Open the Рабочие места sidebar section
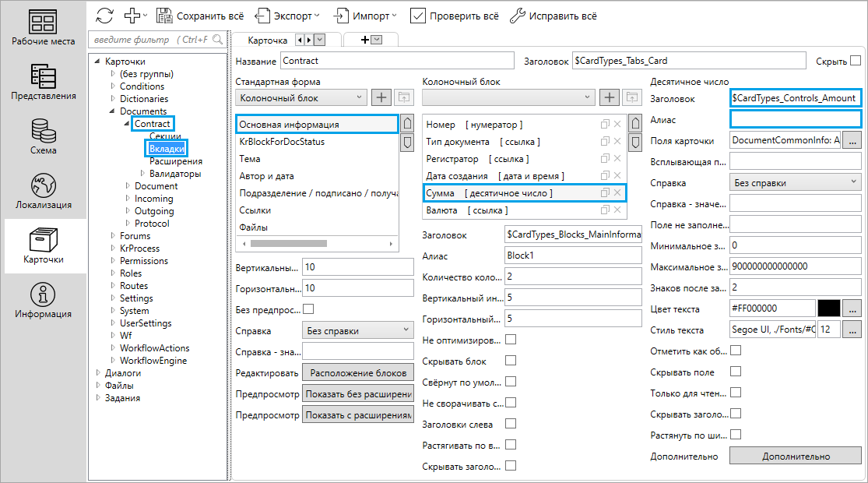868x483 pixels. pos(44,29)
